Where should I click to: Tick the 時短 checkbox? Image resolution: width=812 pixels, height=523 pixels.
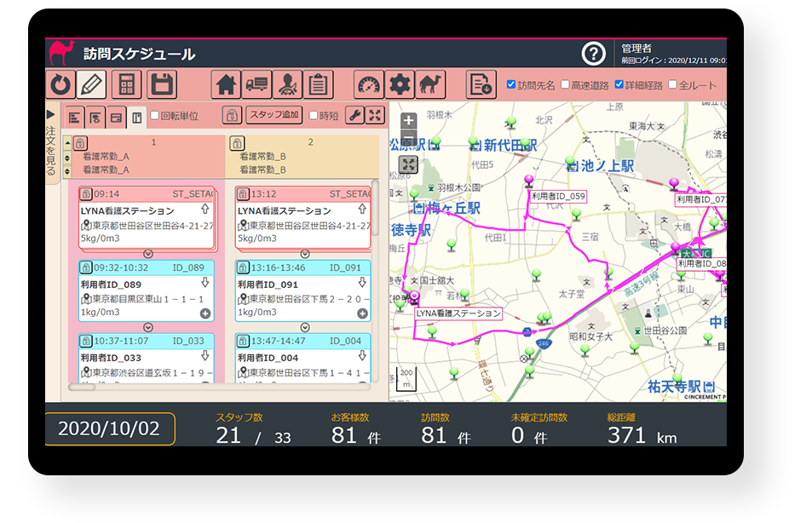click(314, 115)
